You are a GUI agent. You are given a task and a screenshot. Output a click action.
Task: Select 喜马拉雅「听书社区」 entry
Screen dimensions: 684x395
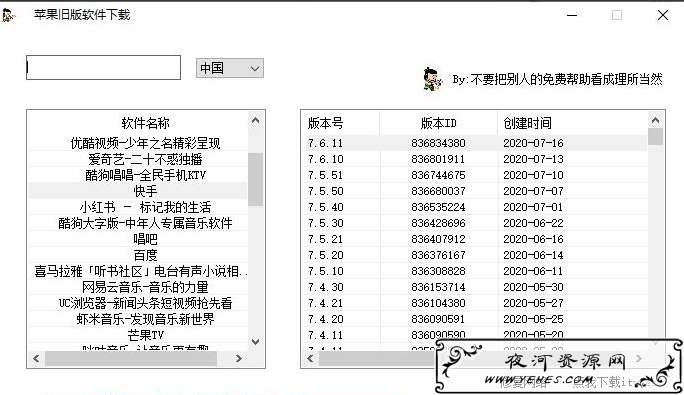pyautogui.click(x=138, y=271)
